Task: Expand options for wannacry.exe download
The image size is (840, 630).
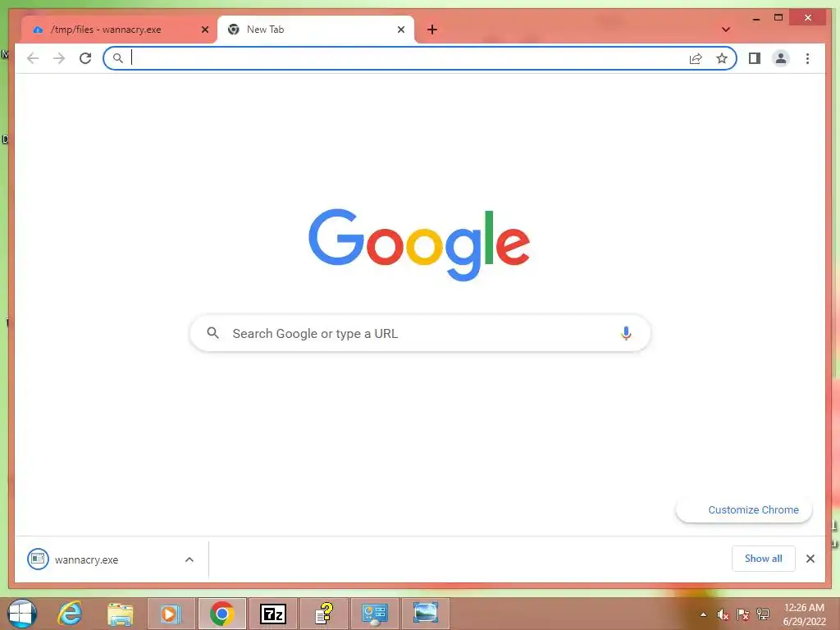Action: coord(189,559)
